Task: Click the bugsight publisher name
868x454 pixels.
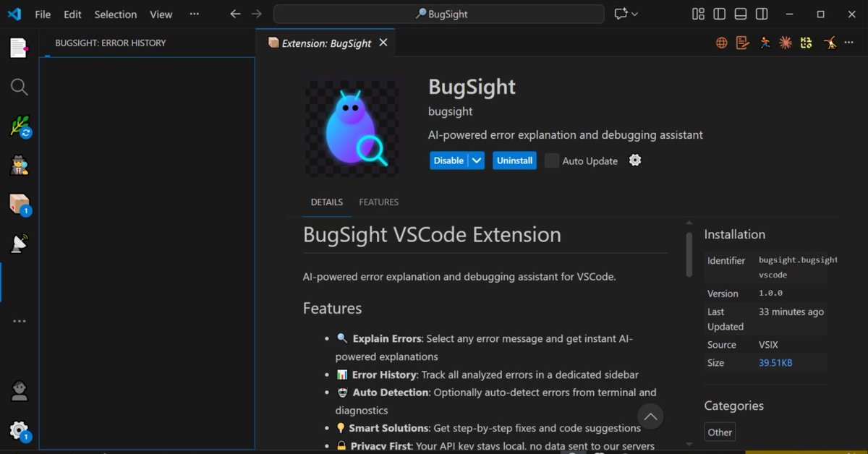Action: 451,111
